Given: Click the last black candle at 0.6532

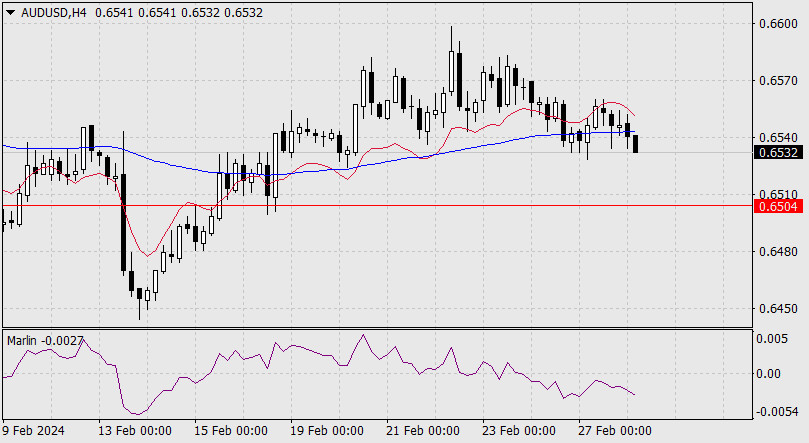Looking at the screenshot, I should (636, 144).
